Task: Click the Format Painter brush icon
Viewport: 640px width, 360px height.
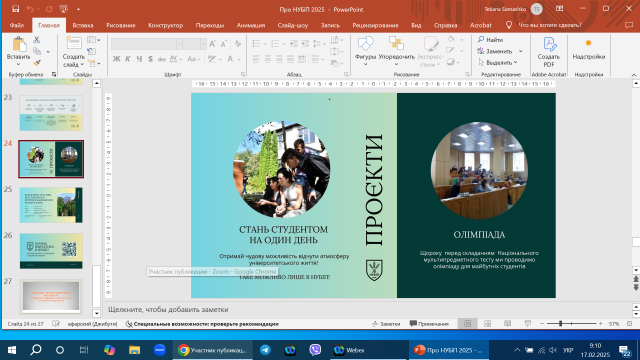Action: click(x=37, y=62)
